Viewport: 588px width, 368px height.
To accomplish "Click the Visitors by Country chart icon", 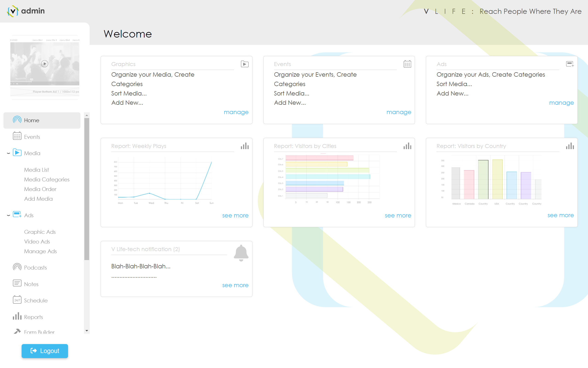I will (570, 146).
